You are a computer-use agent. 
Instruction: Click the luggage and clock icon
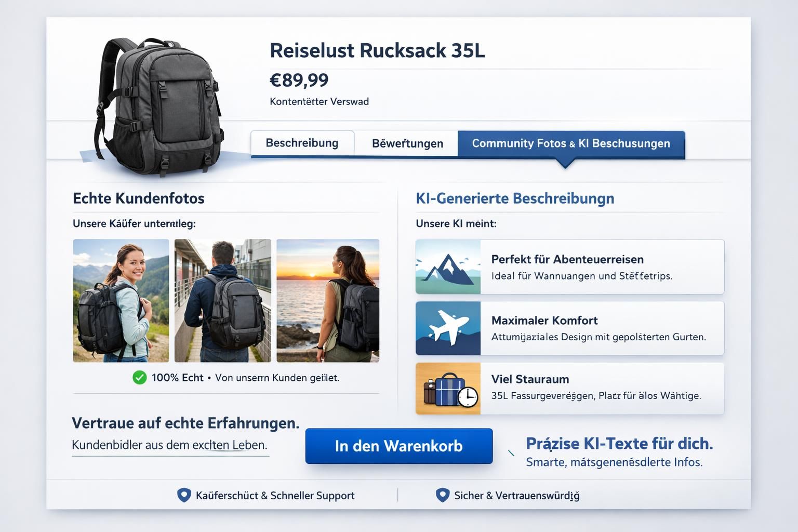tap(448, 389)
